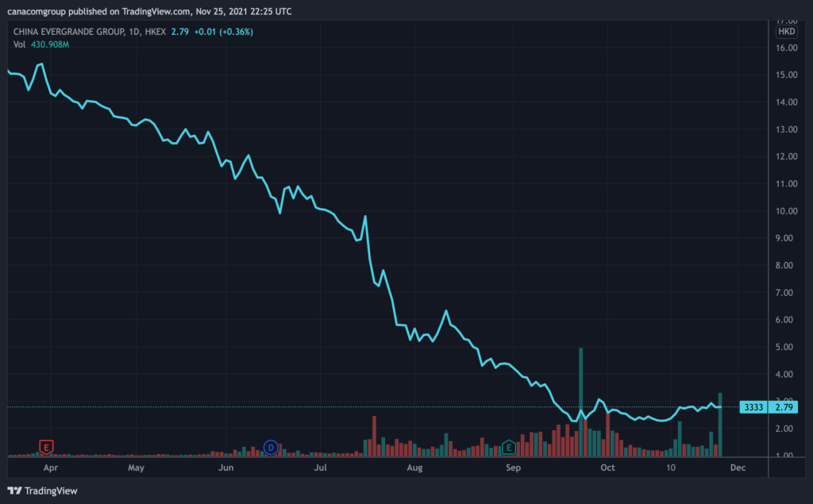Click the canacomgroup published header text

149,11
